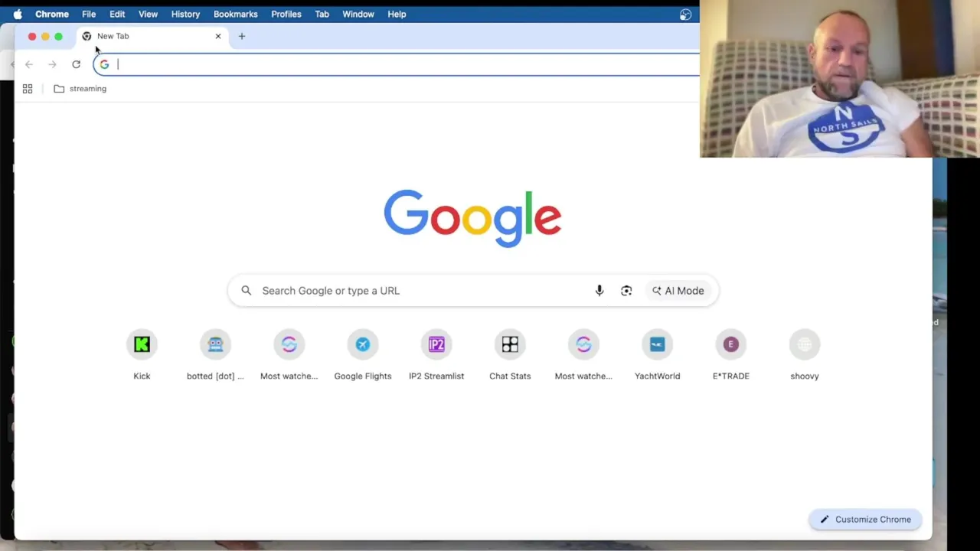Reload the current page
The width and height of the screenshot is (980, 551).
[76, 64]
